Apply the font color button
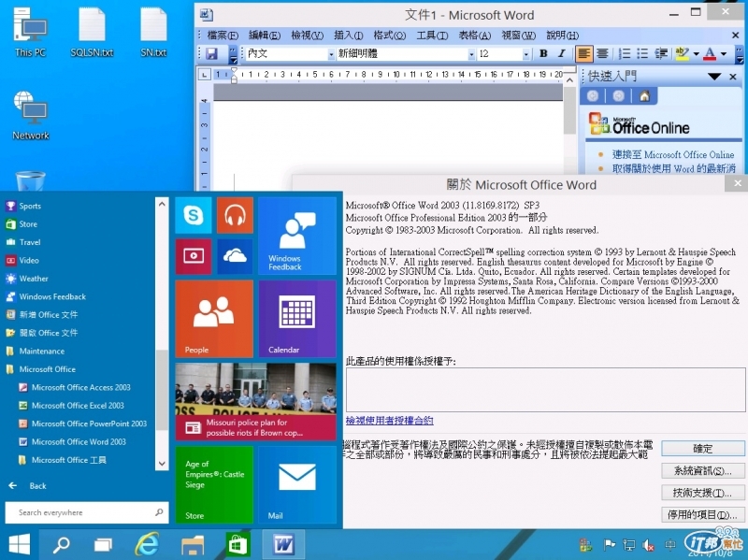This screenshot has height=560, width=748. click(x=710, y=54)
